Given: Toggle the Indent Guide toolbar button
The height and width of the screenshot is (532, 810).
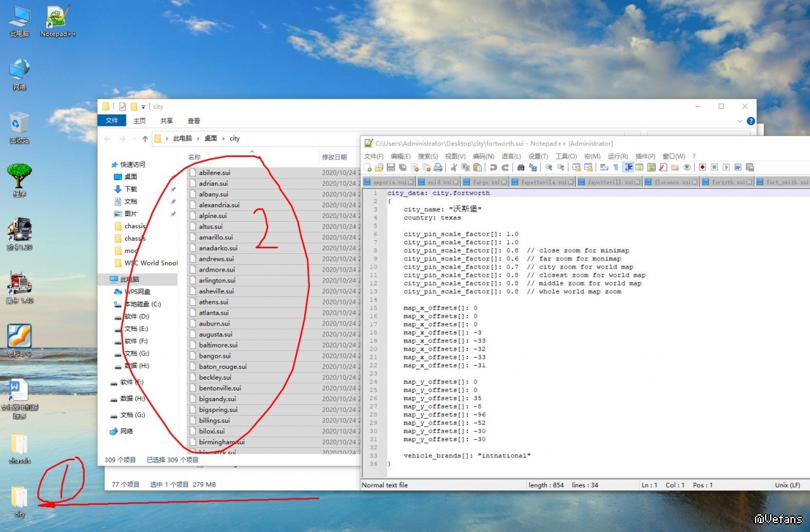Looking at the screenshot, I should pos(629,167).
